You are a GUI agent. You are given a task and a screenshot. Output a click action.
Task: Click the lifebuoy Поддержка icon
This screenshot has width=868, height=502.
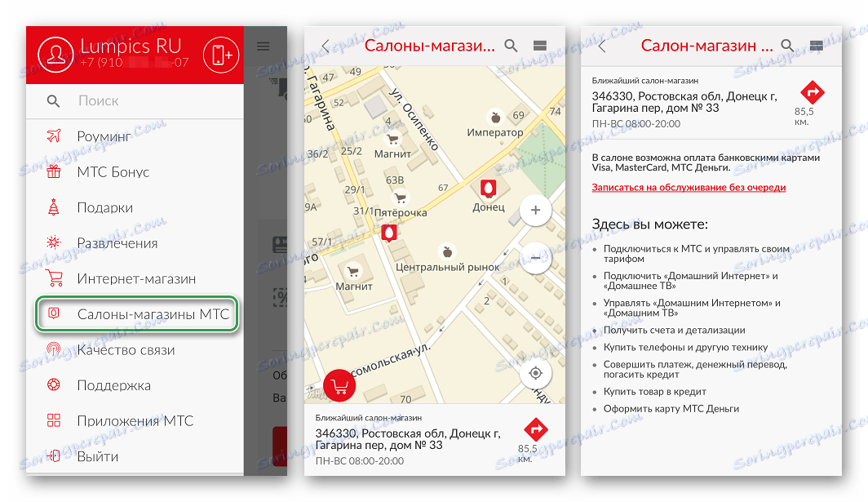(54, 384)
